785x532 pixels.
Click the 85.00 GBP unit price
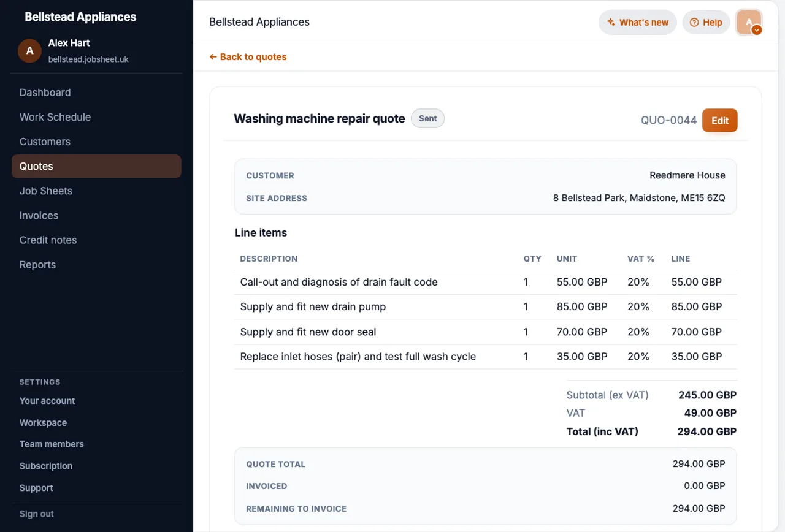pos(581,307)
